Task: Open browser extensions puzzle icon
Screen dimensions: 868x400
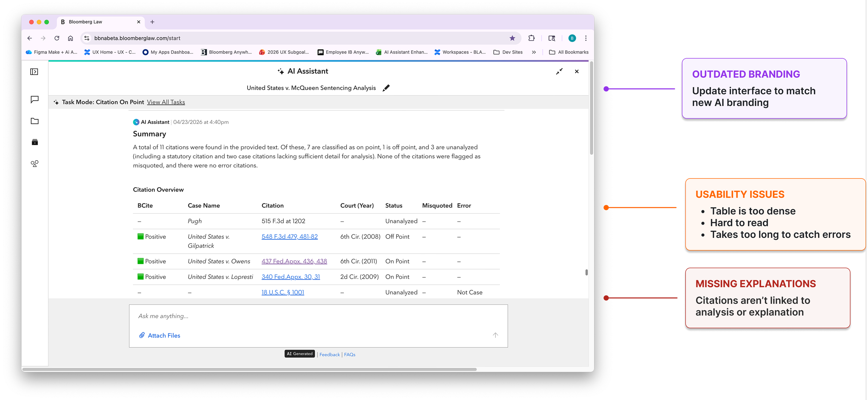Action: 531,38
